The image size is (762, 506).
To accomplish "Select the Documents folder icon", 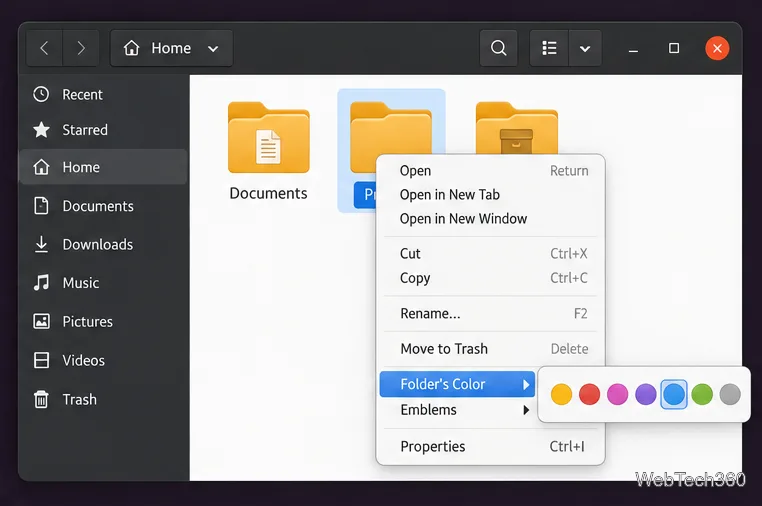I will click(x=269, y=138).
